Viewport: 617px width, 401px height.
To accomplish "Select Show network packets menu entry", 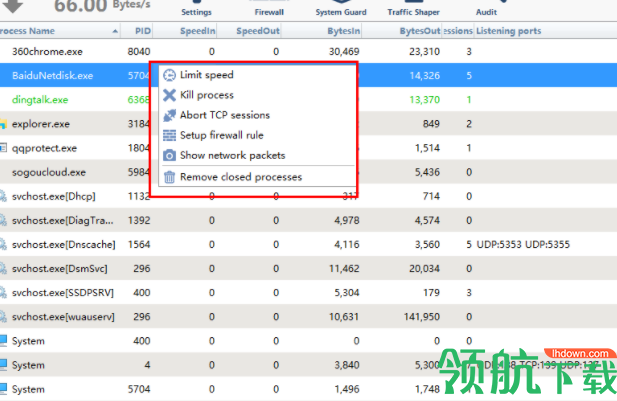I will click(x=257, y=155).
